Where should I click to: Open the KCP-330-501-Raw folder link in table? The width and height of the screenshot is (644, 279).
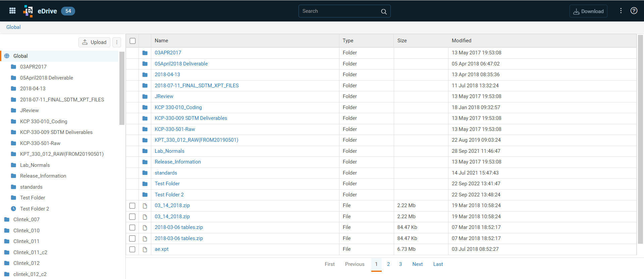click(x=175, y=129)
